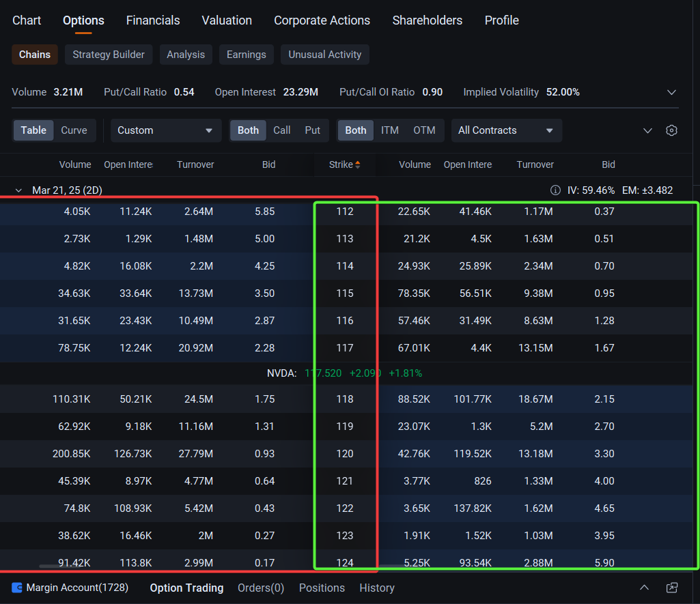Click call bid 3.50 at strike 115
This screenshot has width=700, height=604.
265,293
